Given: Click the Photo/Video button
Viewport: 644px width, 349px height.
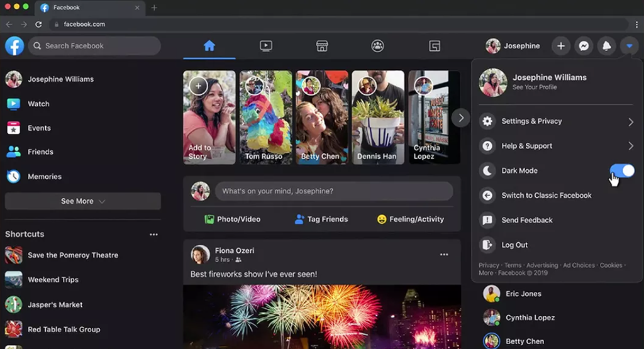Looking at the screenshot, I should coord(233,219).
